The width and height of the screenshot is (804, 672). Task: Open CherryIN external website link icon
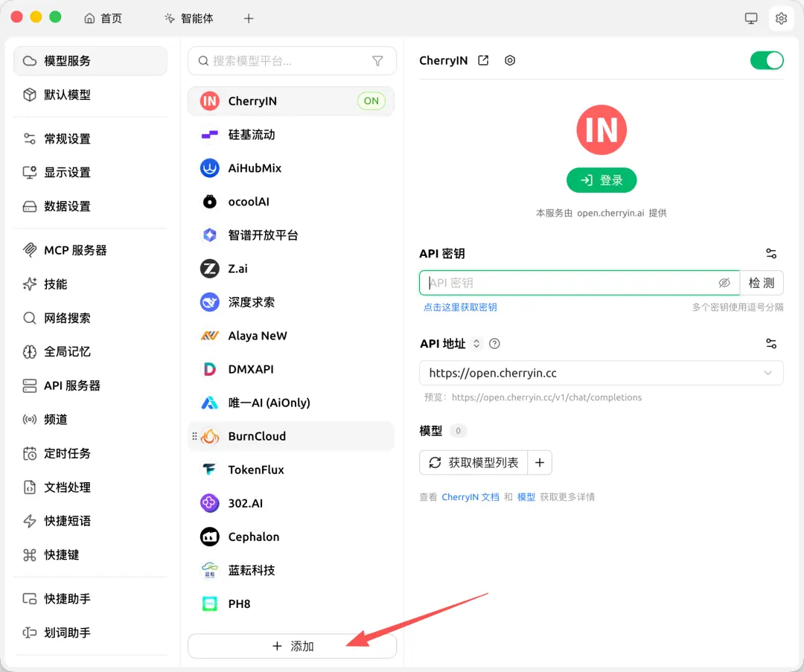coord(483,60)
